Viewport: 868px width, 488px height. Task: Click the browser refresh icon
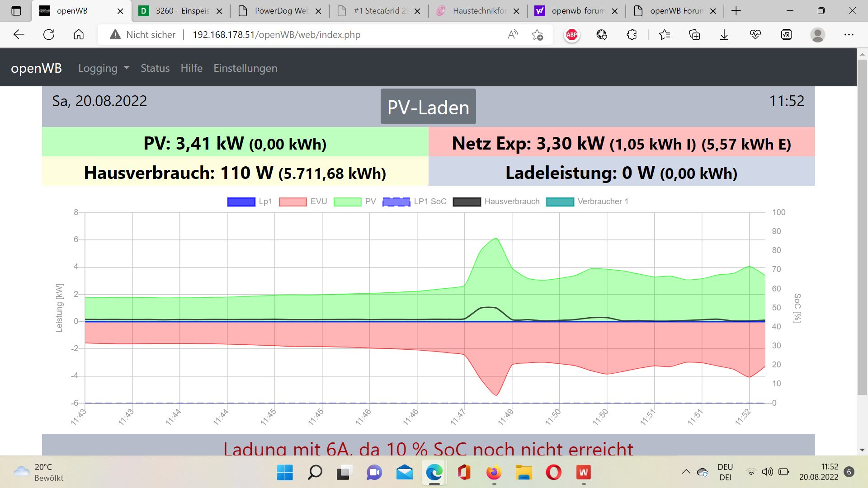pyautogui.click(x=49, y=35)
